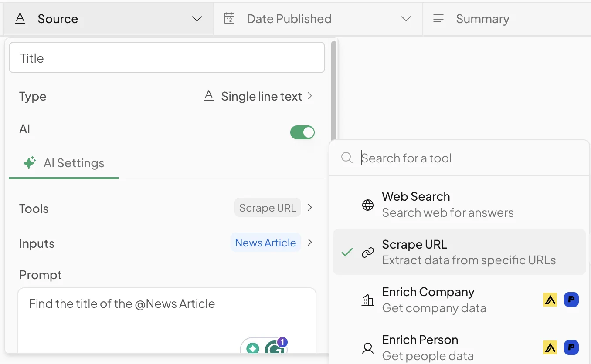Click the News Article input tag
Viewport: 591px width, 364px height.
pyautogui.click(x=265, y=243)
